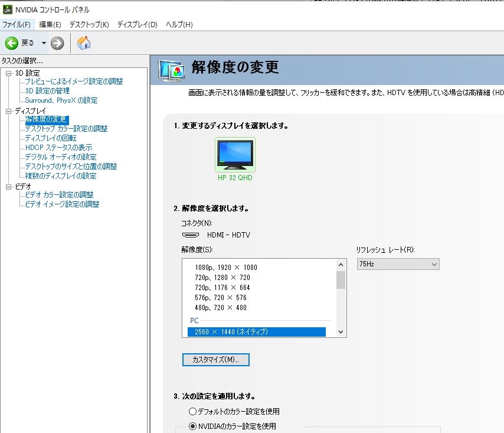The image size is (504, 433).
Task: Open 3D 設定の管理 link
Action: (x=47, y=91)
